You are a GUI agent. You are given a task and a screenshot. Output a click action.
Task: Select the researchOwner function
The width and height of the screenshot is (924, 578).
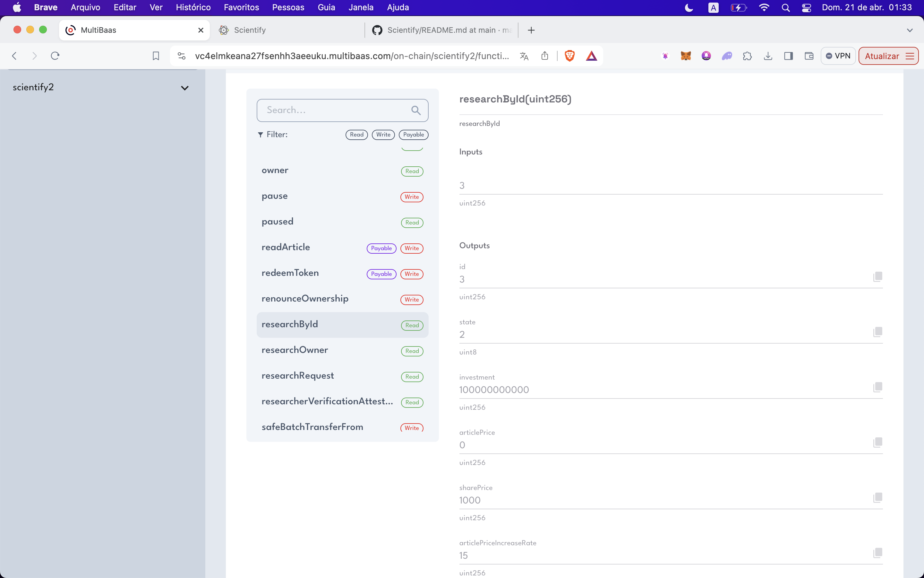pyautogui.click(x=343, y=351)
